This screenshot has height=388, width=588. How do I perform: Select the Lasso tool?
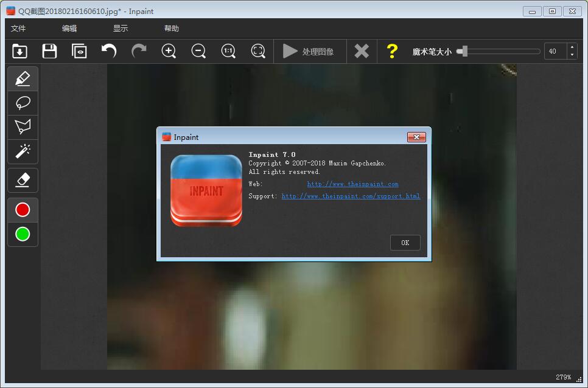tap(23, 103)
